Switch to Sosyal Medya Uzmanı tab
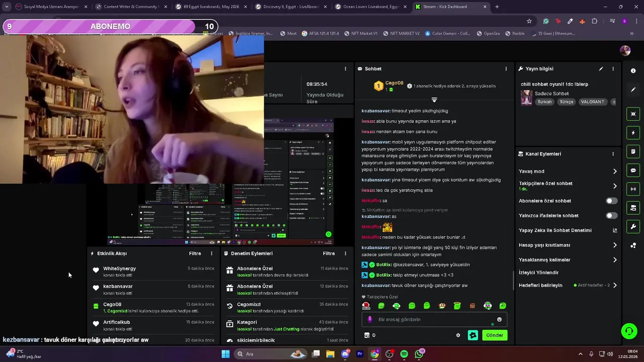644x362 pixels. (x=50, y=7)
